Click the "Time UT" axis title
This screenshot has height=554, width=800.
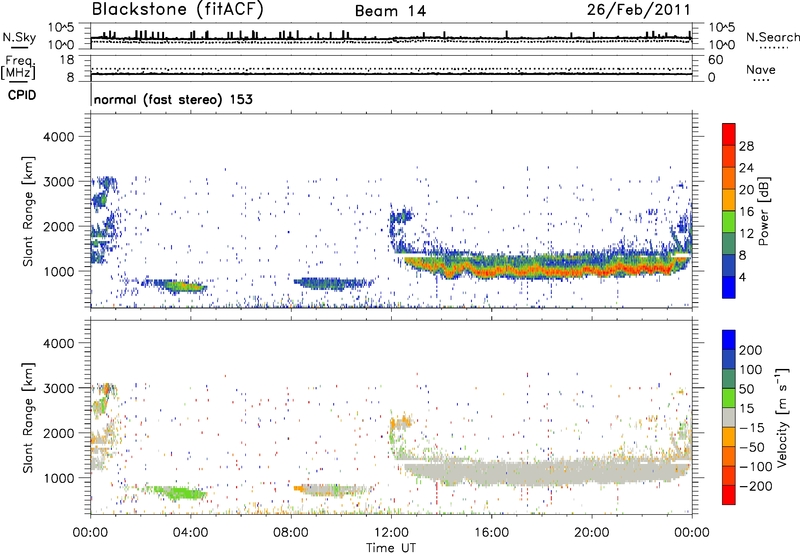click(391, 548)
